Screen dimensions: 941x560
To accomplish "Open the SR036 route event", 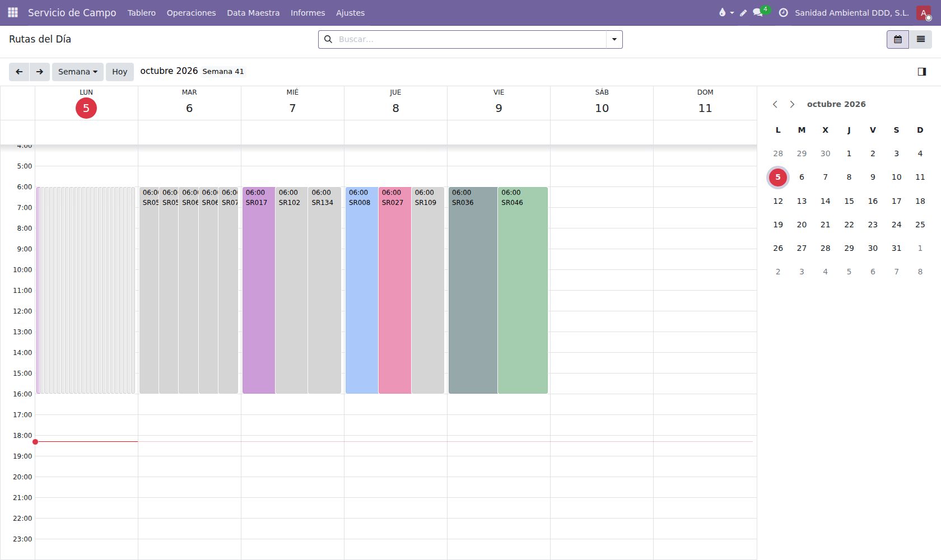I will coord(473,290).
